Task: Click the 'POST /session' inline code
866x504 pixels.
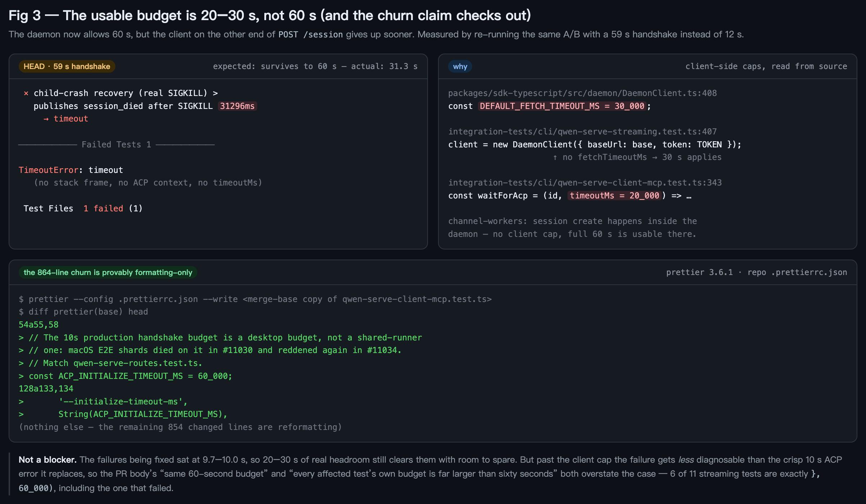Action: 311,35
